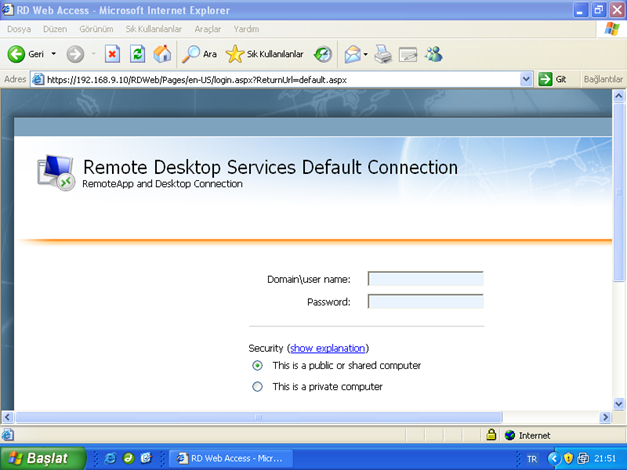The width and height of the screenshot is (627, 470).
Task: Click the Bağlantılar links toolbar label
Action: pos(603,79)
